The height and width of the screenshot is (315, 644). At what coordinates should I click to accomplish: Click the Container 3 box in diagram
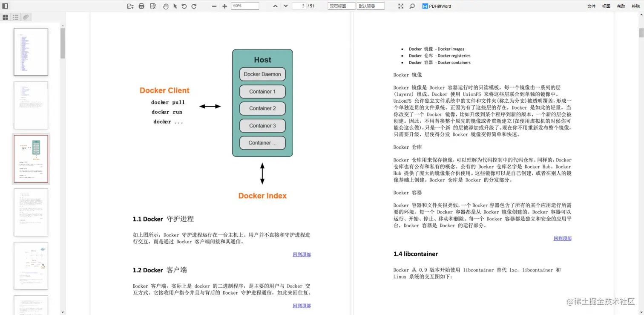pos(262,126)
